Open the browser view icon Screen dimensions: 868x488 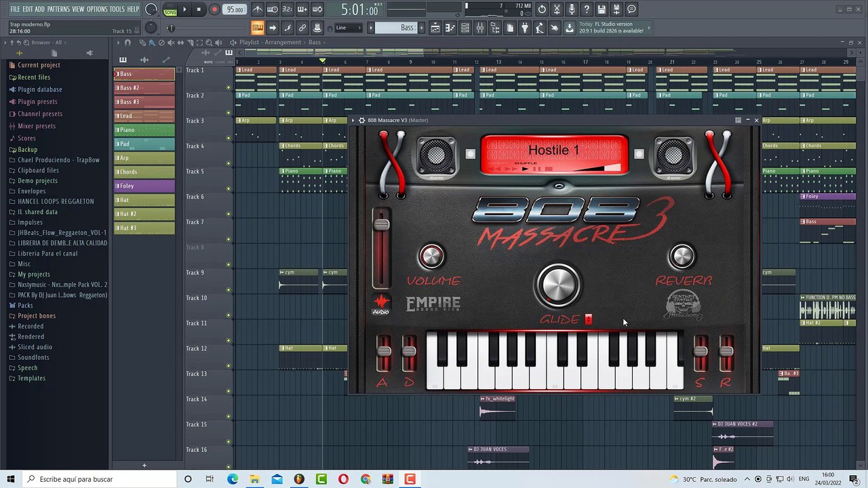tap(495, 28)
